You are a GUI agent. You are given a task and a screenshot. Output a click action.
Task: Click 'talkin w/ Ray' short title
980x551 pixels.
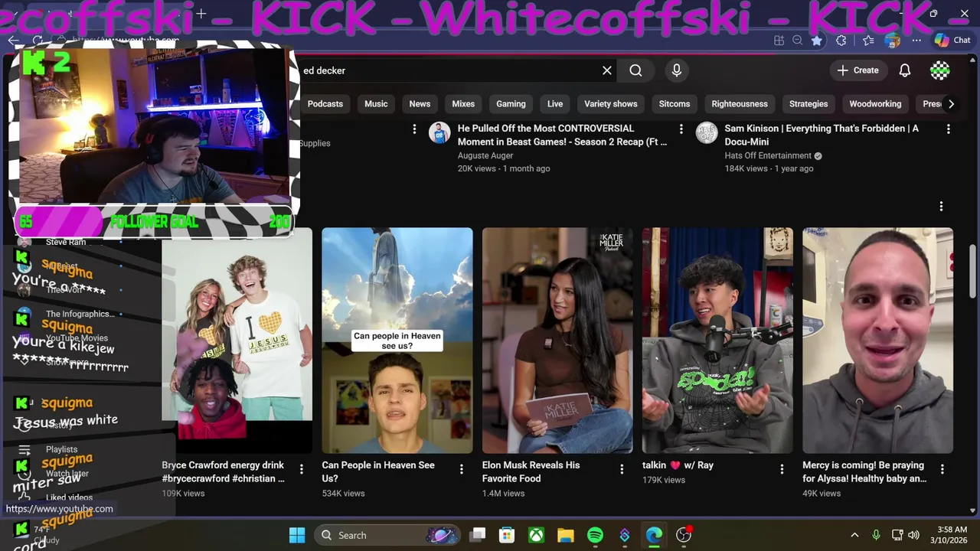coord(678,465)
